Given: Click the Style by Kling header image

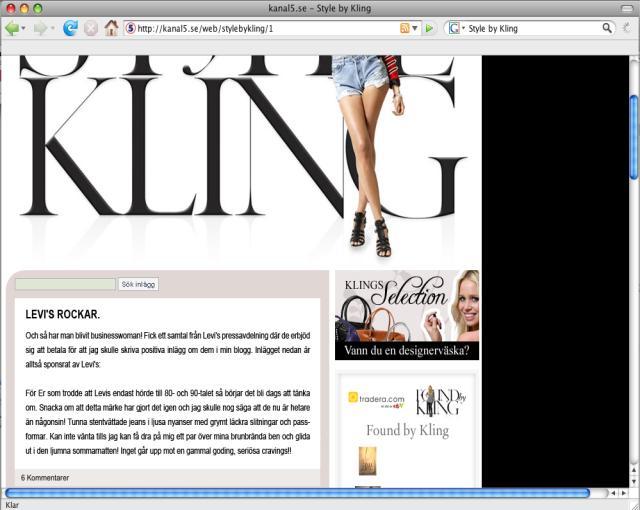Looking at the screenshot, I should 242,157.
